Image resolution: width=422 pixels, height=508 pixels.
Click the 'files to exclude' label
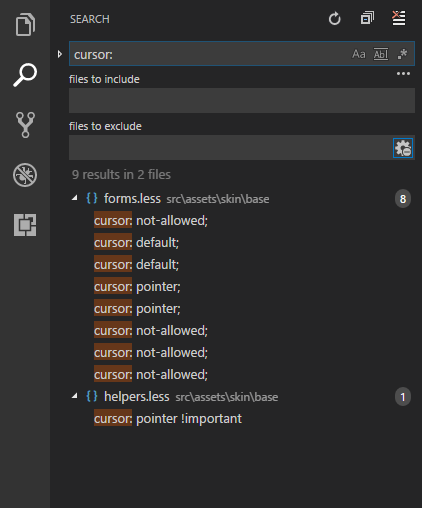[105, 126]
